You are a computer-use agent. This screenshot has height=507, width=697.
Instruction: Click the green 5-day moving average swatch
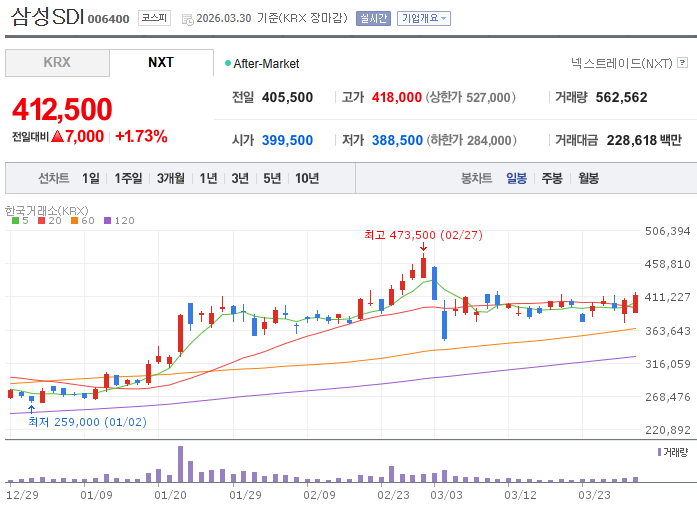pyautogui.click(x=16, y=220)
